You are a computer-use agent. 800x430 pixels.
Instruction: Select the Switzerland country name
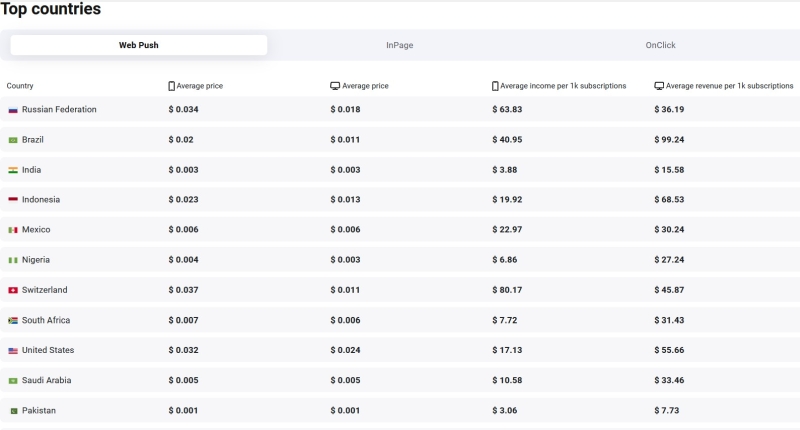click(44, 290)
